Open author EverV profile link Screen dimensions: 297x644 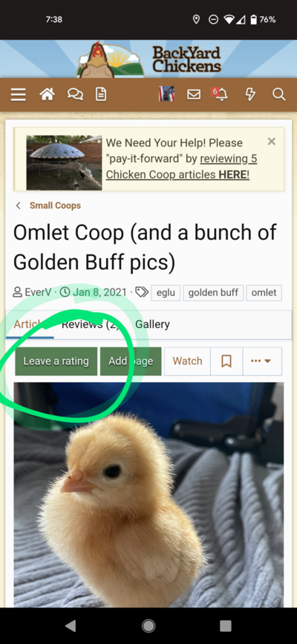(x=38, y=292)
